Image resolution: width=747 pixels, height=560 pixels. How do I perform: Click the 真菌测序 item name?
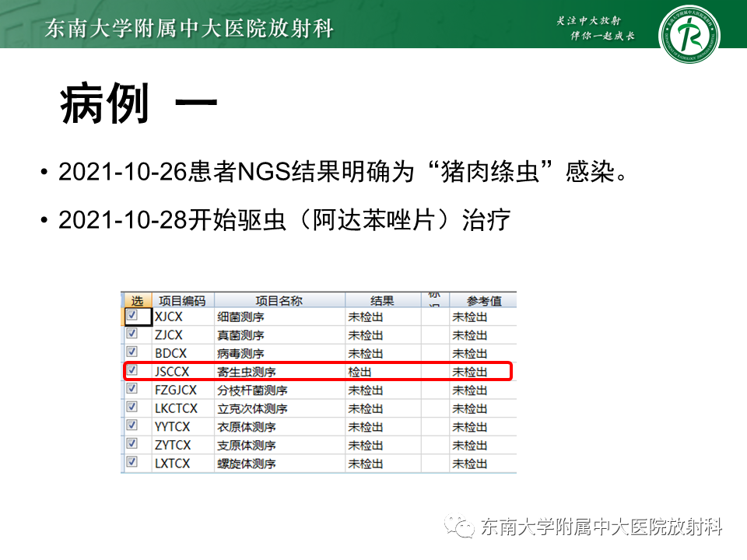tap(240, 335)
